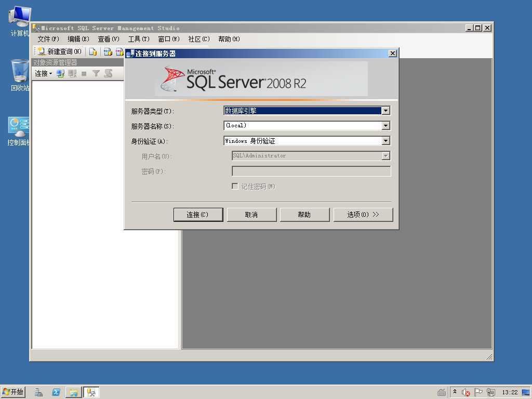This screenshot has height=399, width=532.
Task: Expand the server type (服务器类型) dropdown
Action: (x=385, y=111)
